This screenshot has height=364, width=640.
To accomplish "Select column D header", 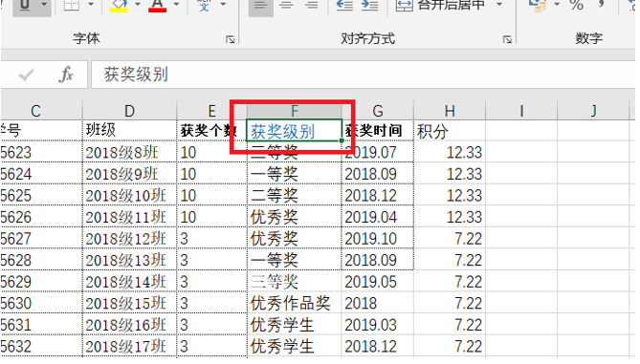I will click(x=129, y=111).
